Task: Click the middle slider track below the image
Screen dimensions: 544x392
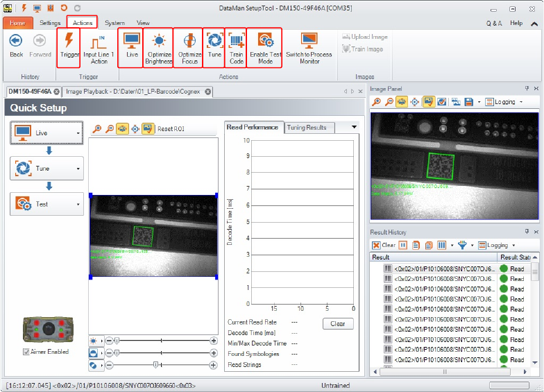Action: (x=161, y=352)
